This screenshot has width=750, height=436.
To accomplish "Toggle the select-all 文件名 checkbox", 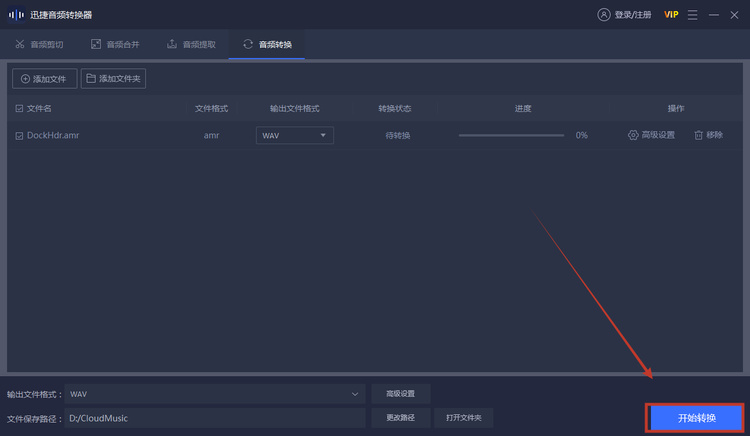I will (19, 109).
